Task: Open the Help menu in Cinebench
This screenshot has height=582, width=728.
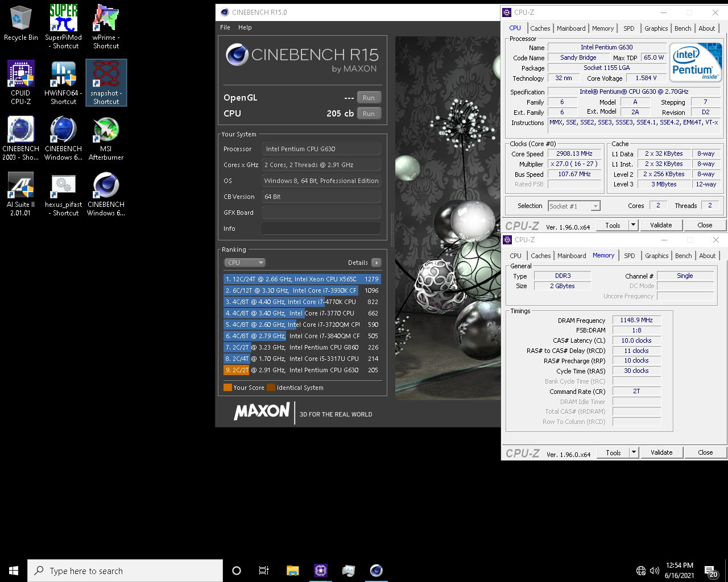Action: click(x=245, y=27)
